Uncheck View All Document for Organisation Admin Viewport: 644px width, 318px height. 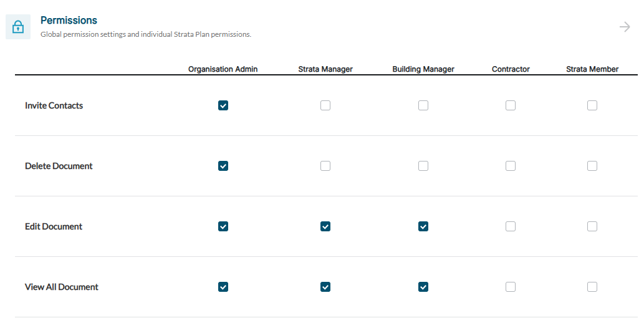point(223,287)
